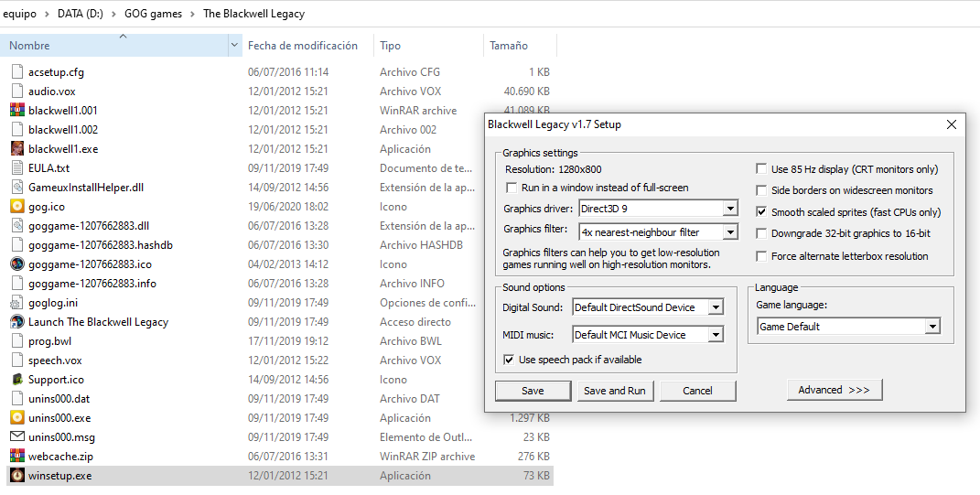Select the blackwell1.001 WinRAR archive icon
Image resolution: width=980 pixels, height=495 pixels.
[x=16, y=111]
